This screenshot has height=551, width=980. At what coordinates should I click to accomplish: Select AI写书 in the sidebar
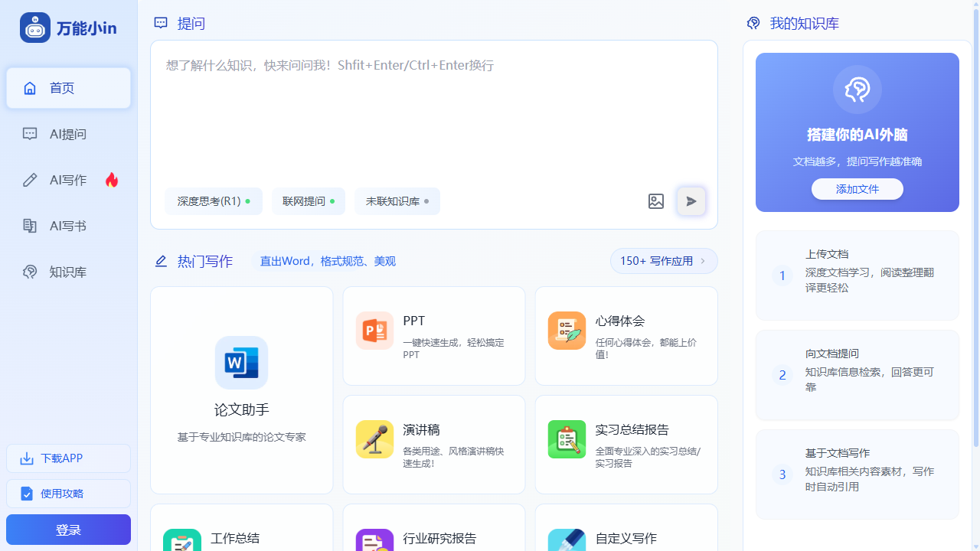(x=68, y=226)
